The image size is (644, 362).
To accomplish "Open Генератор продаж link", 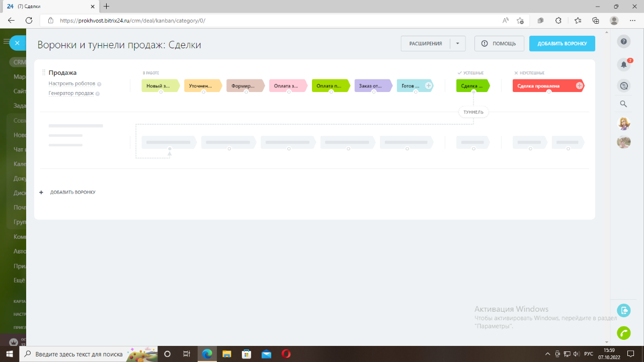I will (x=71, y=94).
